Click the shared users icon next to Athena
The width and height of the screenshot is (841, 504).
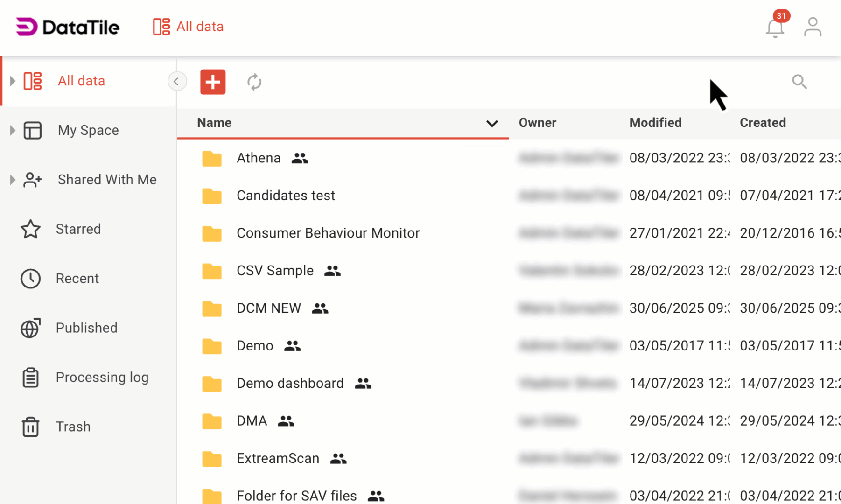pos(300,158)
